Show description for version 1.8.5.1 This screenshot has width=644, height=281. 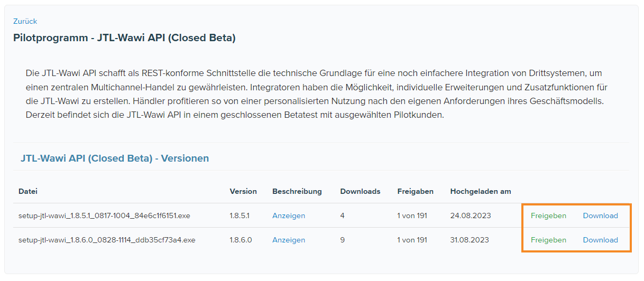288,216
